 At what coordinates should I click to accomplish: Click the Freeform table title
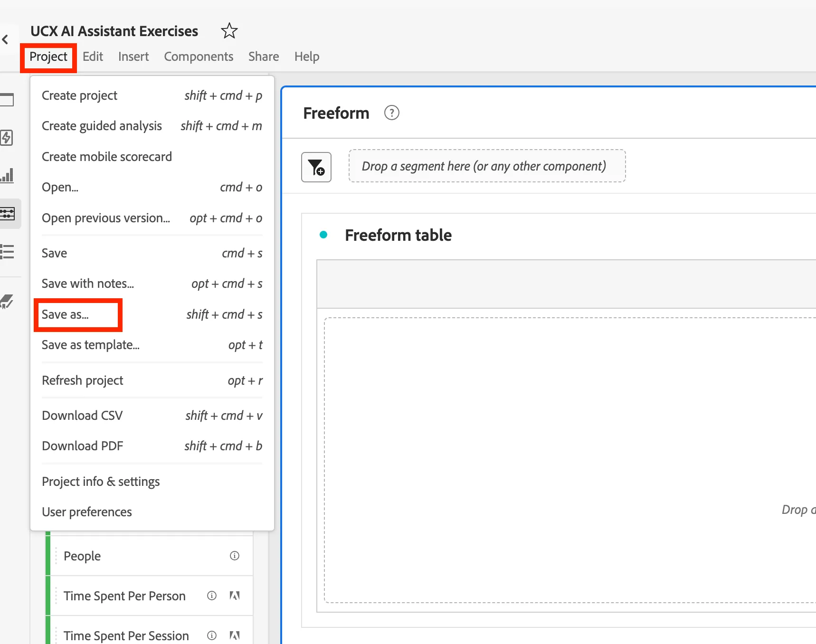coord(398,235)
